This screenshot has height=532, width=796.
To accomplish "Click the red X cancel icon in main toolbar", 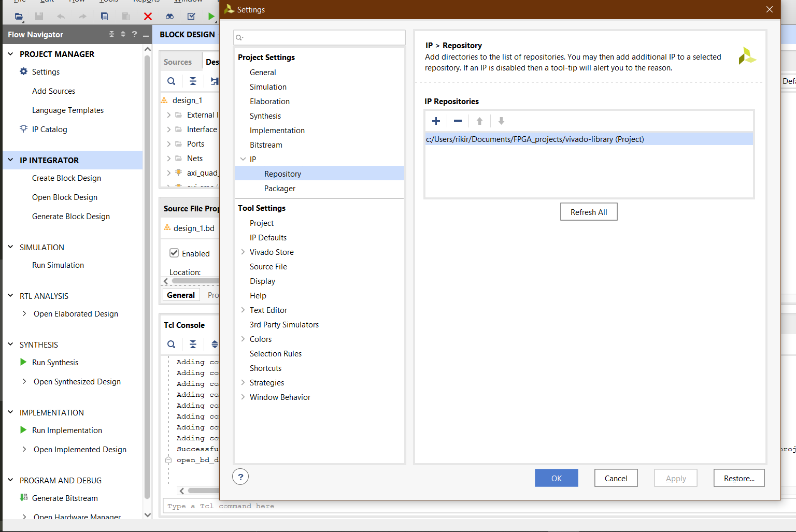I will [x=148, y=16].
